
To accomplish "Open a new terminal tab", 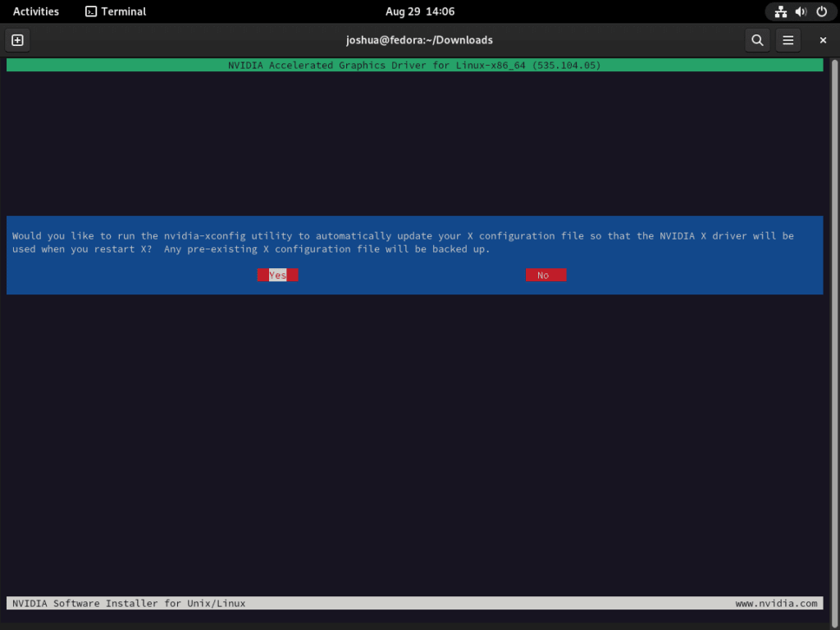I will (x=17, y=39).
